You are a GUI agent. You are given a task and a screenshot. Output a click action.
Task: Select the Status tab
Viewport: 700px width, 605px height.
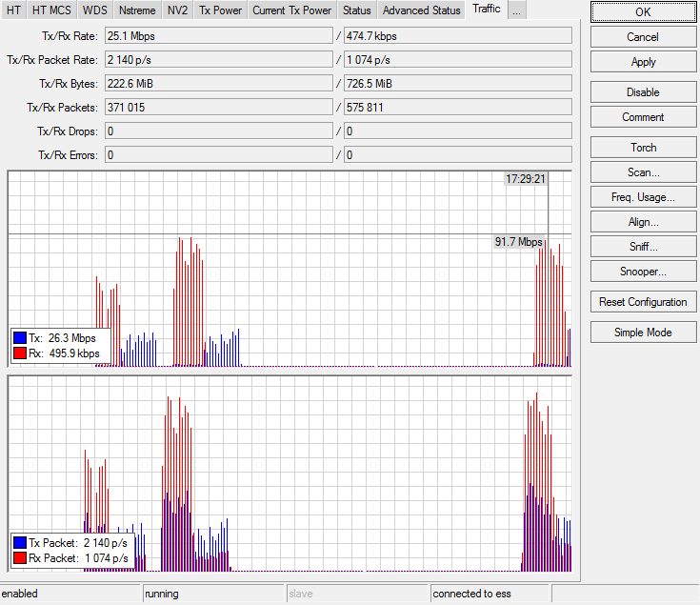point(357,10)
